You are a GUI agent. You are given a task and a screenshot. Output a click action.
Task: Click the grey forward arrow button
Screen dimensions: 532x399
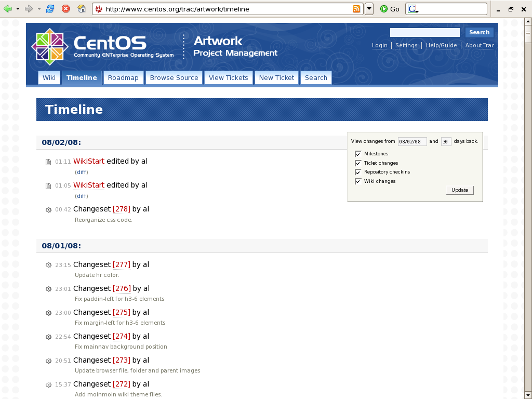[x=29, y=9]
